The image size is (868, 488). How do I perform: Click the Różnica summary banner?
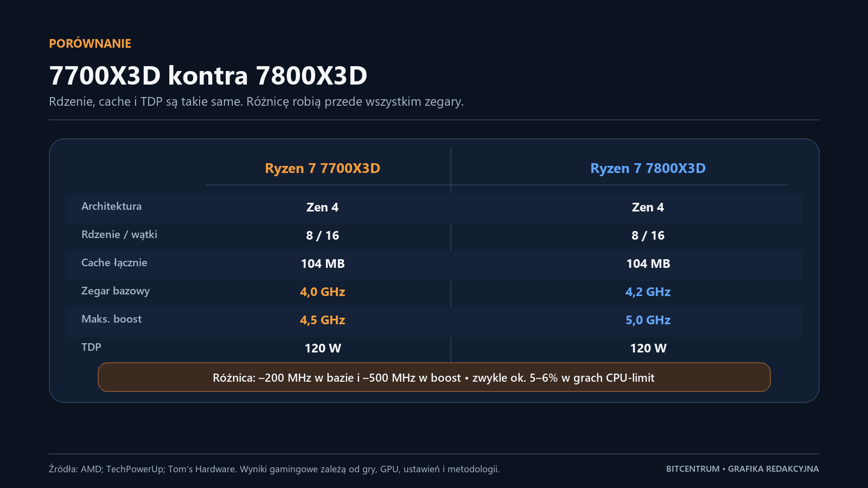point(434,377)
